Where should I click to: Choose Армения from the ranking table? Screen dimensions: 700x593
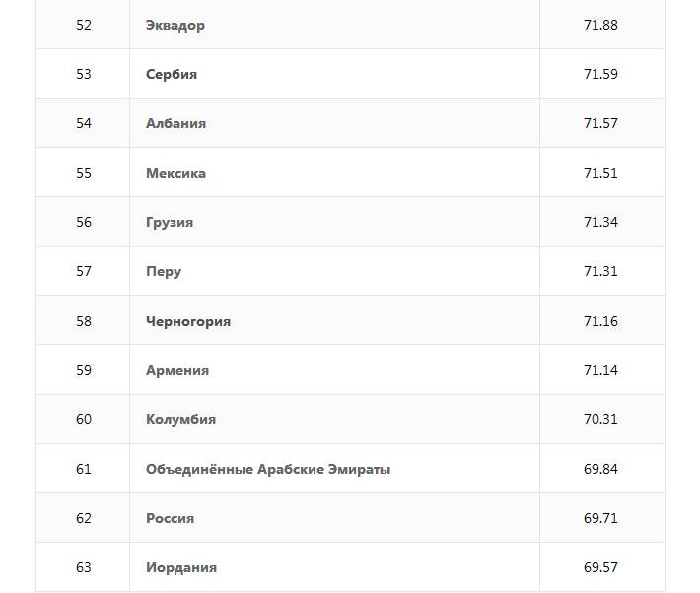[x=177, y=370]
